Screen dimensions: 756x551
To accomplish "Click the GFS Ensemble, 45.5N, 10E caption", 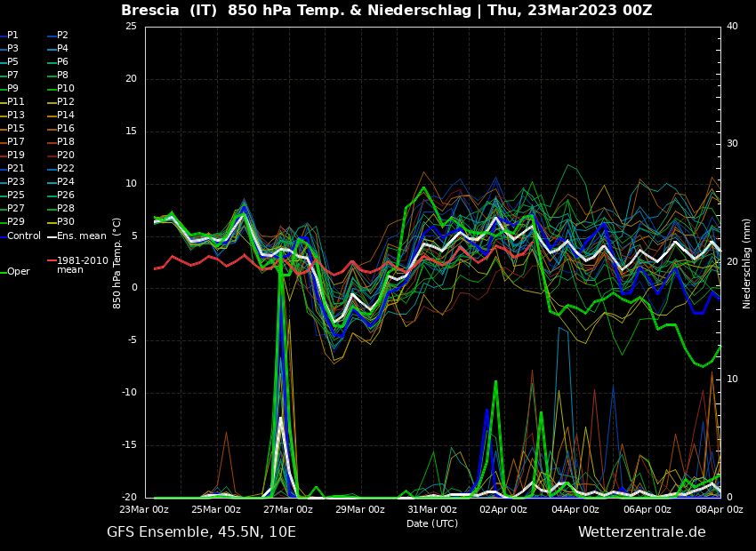I will click(201, 532).
